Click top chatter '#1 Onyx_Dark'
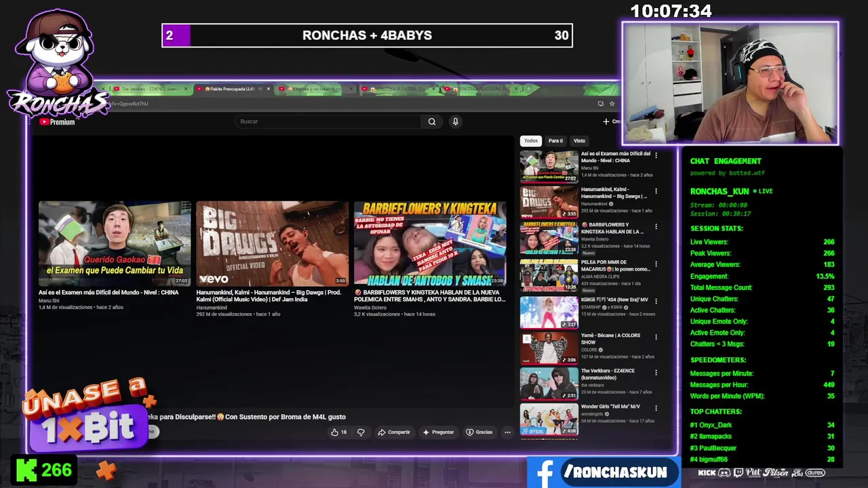 tap(711, 425)
